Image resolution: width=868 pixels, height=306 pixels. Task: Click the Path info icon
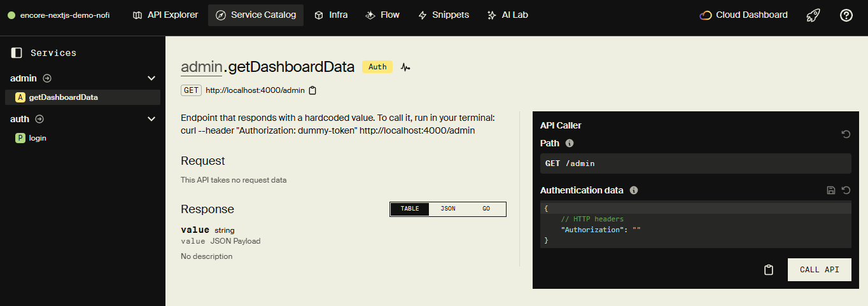570,143
